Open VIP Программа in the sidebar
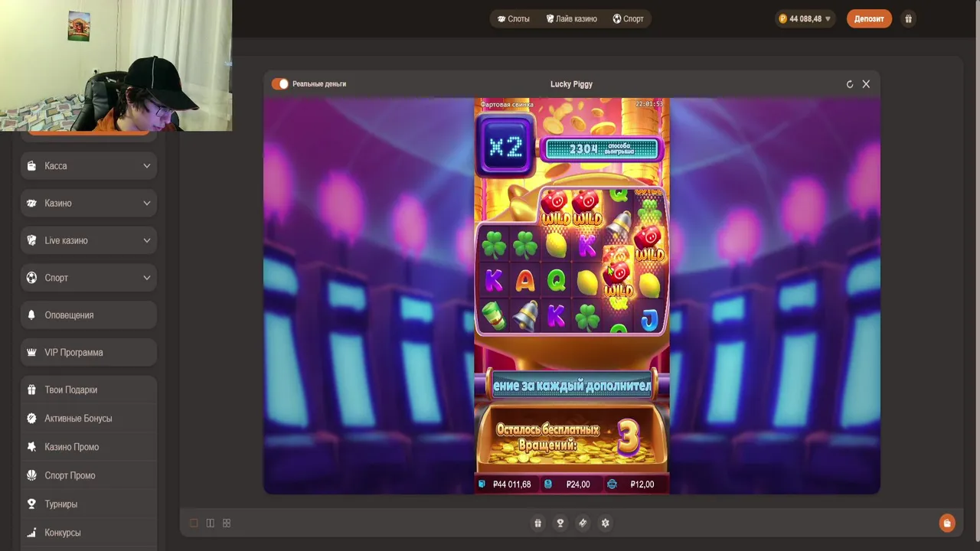 pos(89,353)
